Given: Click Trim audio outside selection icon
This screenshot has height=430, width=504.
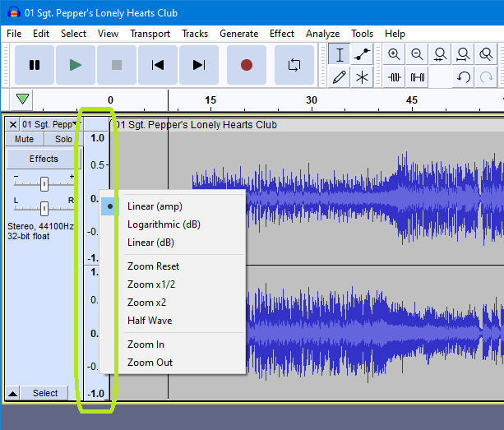Looking at the screenshot, I should 394,77.
